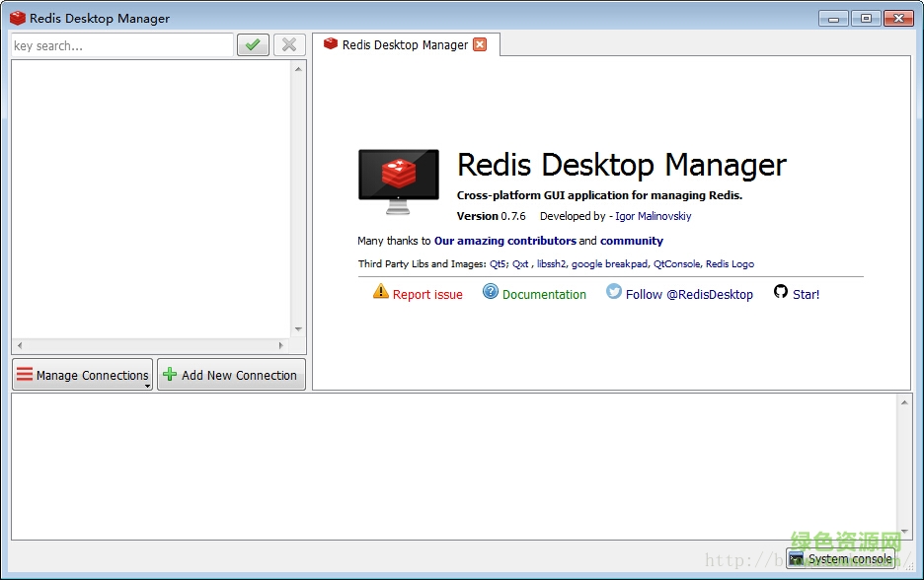Image resolution: width=924 pixels, height=580 pixels.
Task: Click the gray X clear-search icon
Action: (x=287, y=44)
